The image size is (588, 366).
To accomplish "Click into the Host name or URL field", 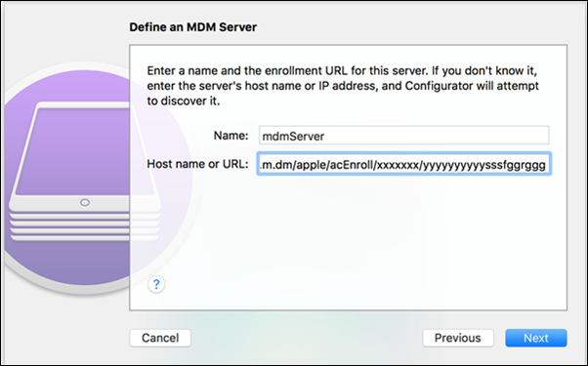I will click(x=403, y=164).
